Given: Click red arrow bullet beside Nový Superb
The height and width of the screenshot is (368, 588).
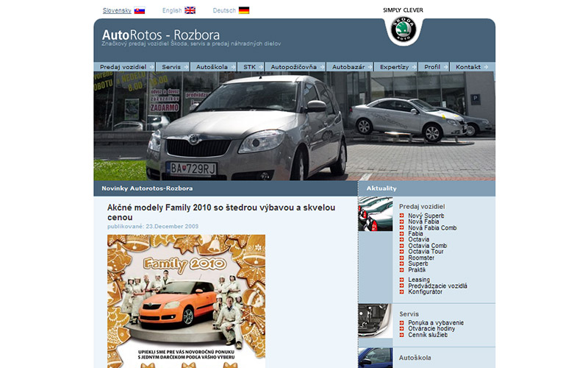Looking at the screenshot, I should pos(401,216).
